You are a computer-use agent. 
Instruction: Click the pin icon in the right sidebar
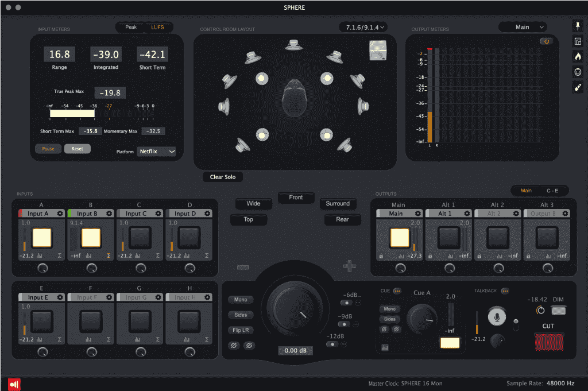pos(578,26)
